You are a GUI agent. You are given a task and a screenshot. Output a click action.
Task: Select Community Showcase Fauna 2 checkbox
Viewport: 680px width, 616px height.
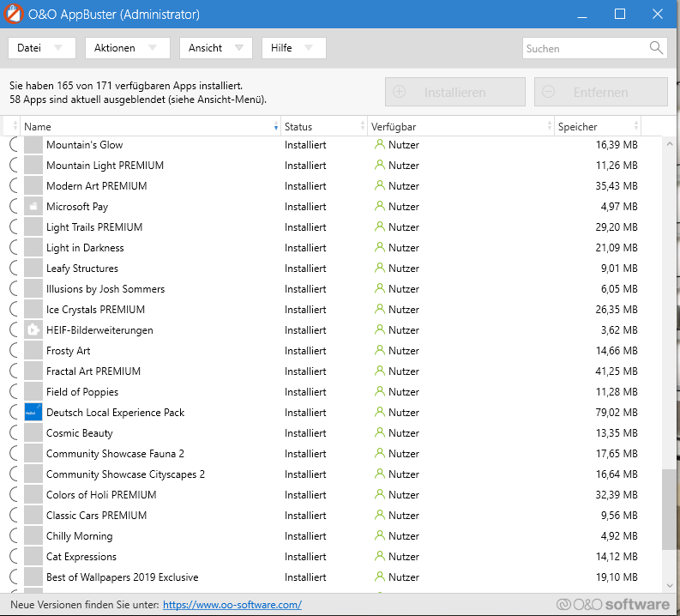point(15,454)
